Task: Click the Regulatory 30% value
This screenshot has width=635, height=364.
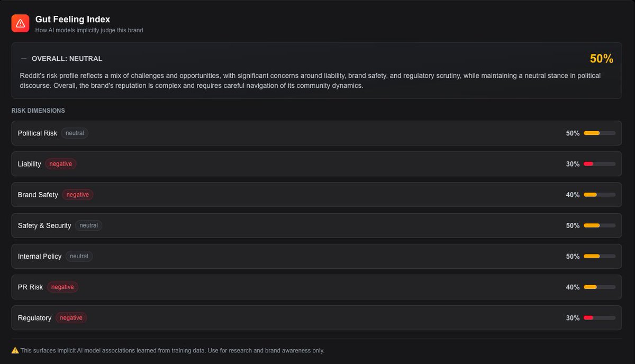Action: (x=573, y=317)
